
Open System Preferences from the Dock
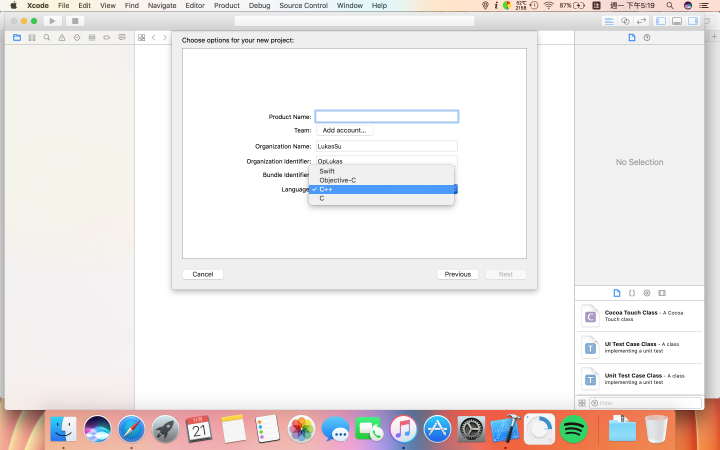point(471,429)
